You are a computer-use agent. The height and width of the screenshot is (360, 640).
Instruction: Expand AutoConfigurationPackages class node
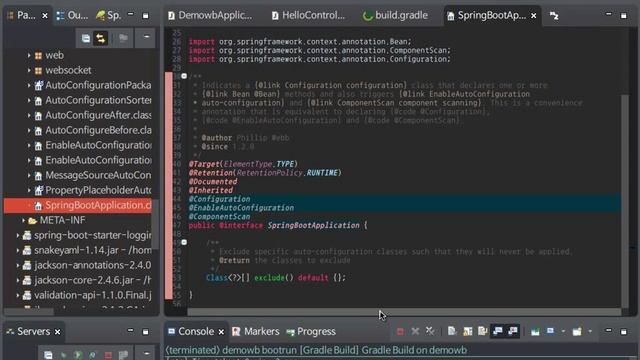[x=29, y=85]
